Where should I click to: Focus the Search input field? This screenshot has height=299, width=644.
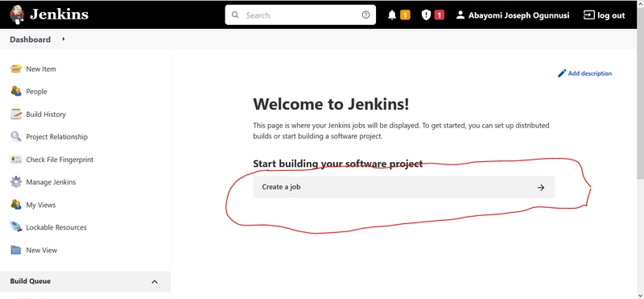click(300, 15)
